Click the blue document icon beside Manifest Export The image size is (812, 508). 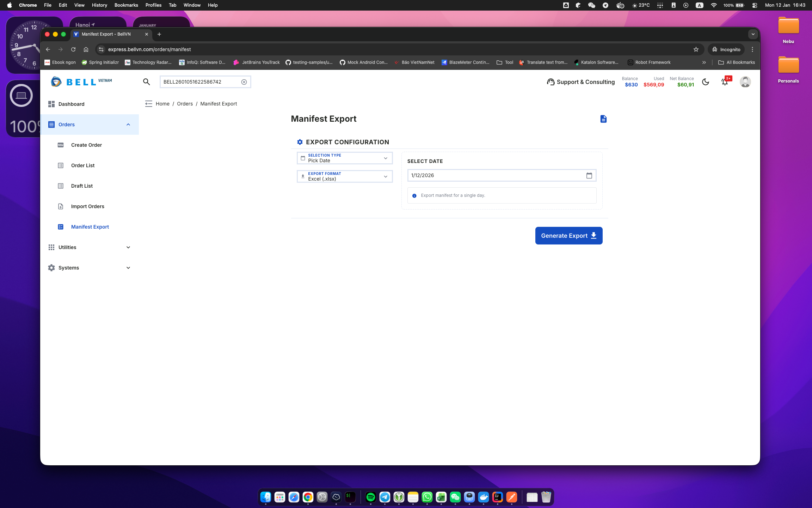(x=603, y=119)
